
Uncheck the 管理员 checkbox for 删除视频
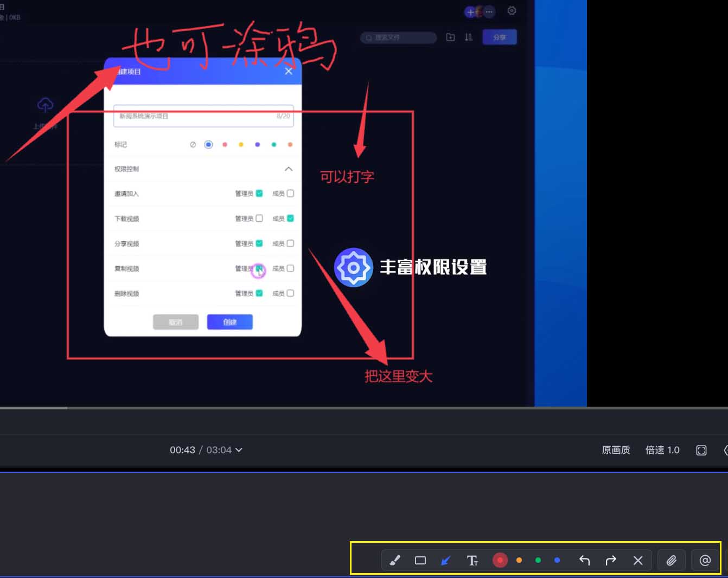[x=259, y=293]
